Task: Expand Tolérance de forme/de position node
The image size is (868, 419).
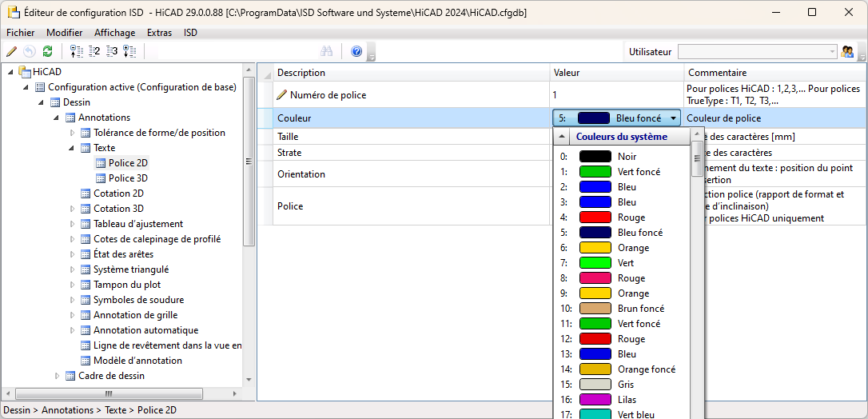Action: pos(72,133)
